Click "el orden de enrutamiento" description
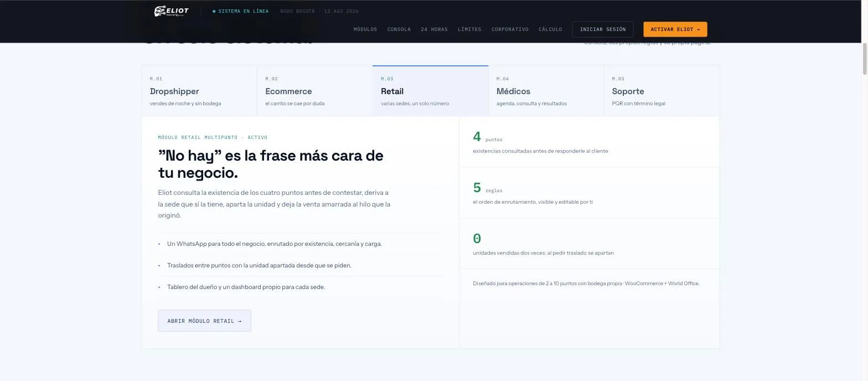Screen dimensions: 868x381 533,202
